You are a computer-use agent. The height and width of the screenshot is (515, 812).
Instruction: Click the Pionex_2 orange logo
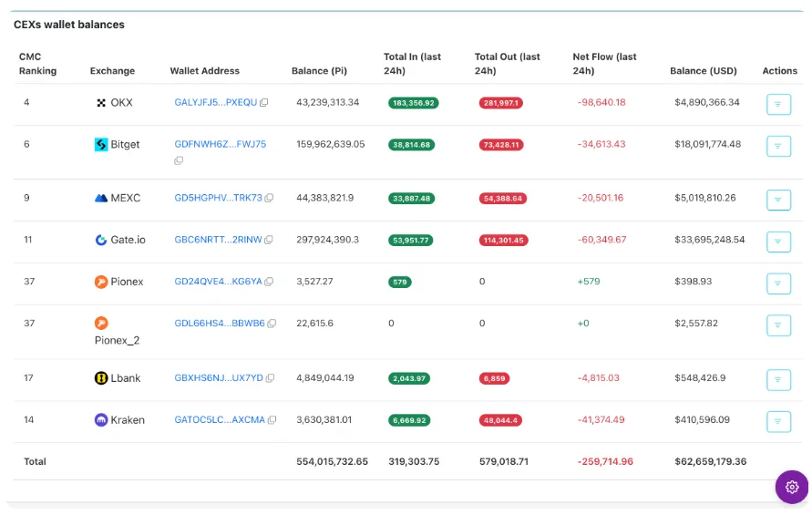(x=101, y=324)
